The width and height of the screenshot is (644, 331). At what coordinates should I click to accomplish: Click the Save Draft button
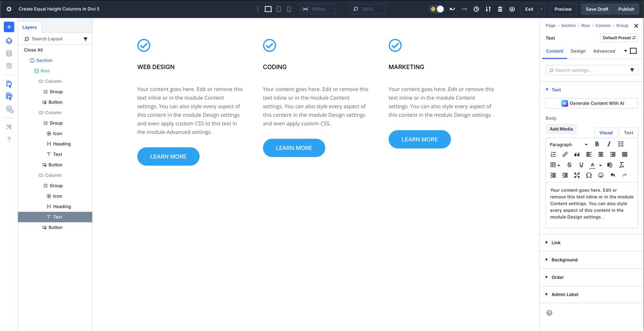click(597, 9)
